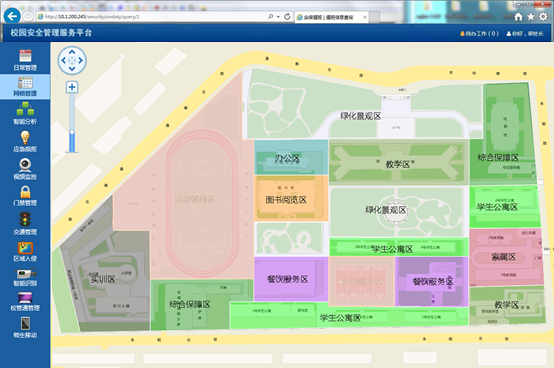This screenshot has height=368, width=554.
Task: Select 智能分析 green hierarchy icon
Action: pos(25,109)
